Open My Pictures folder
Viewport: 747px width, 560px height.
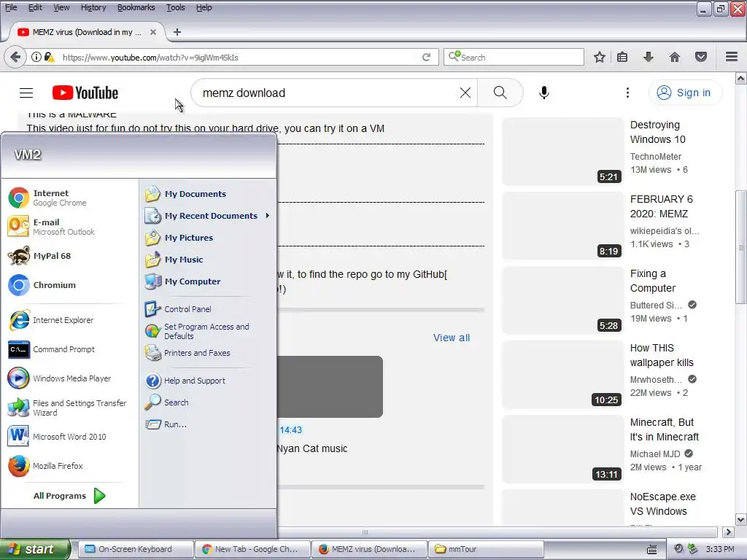click(x=208, y=238)
